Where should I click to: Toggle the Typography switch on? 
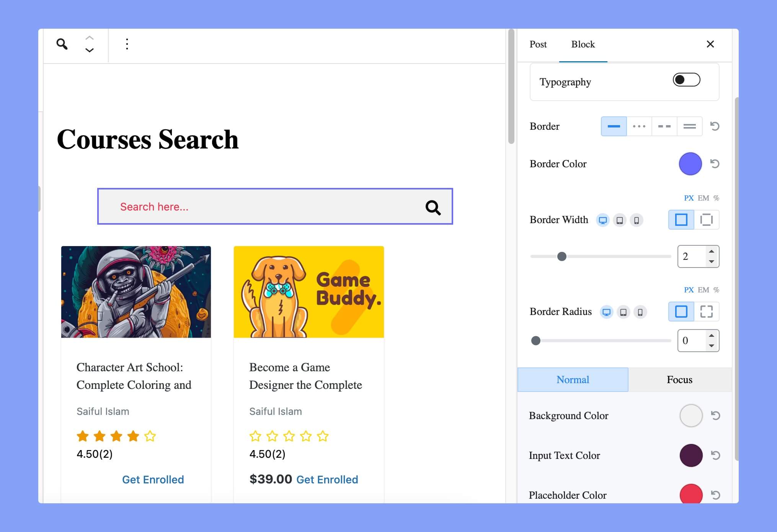coord(686,81)
